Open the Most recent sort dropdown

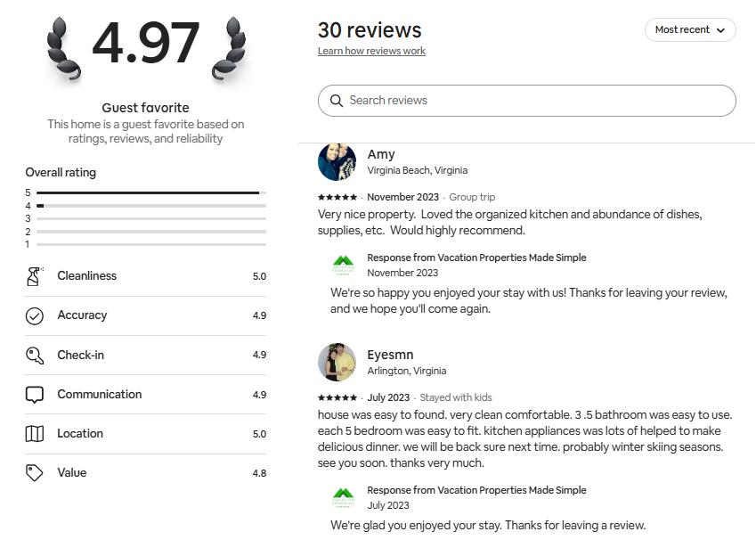[690, 30]
